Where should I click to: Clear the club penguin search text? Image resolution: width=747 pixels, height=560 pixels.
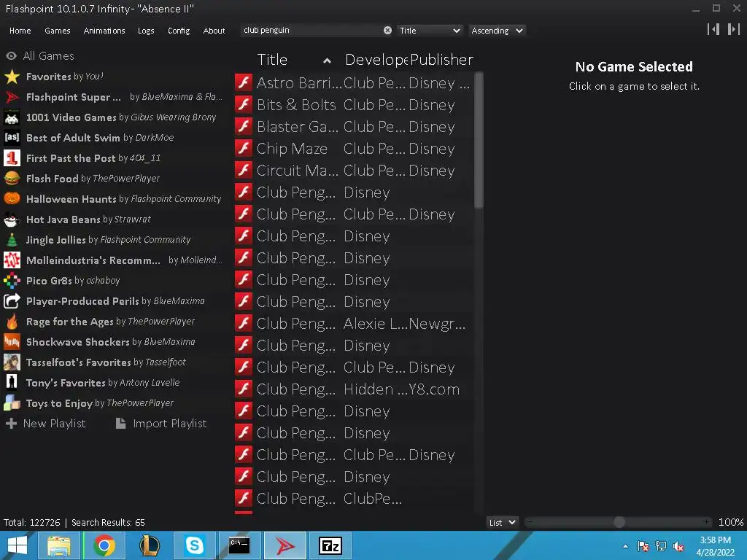click(x=388, y=31)
